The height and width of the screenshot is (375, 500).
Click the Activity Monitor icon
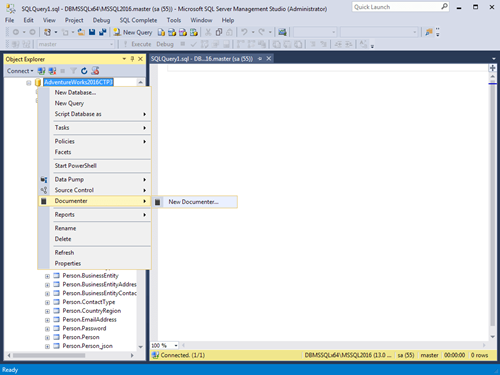pos(282,32)
